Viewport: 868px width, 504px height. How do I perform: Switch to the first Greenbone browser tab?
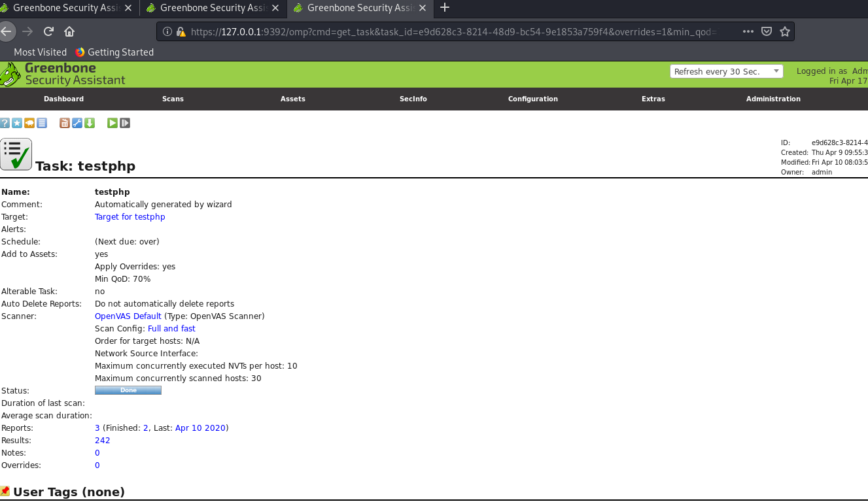[65, 8]
